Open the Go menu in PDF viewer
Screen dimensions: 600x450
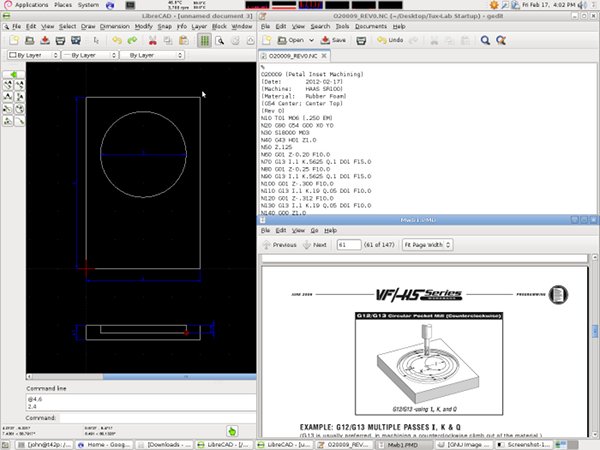[x=314, y=230]
